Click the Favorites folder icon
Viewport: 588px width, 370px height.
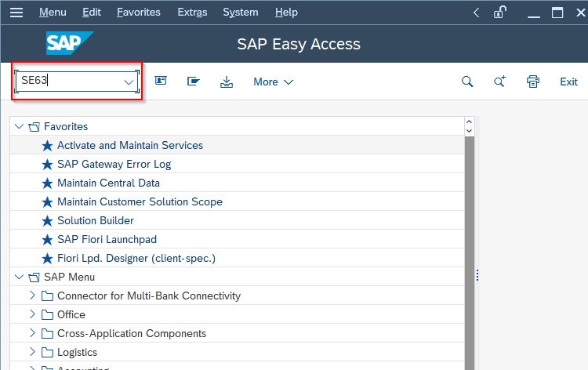(34, 127)
